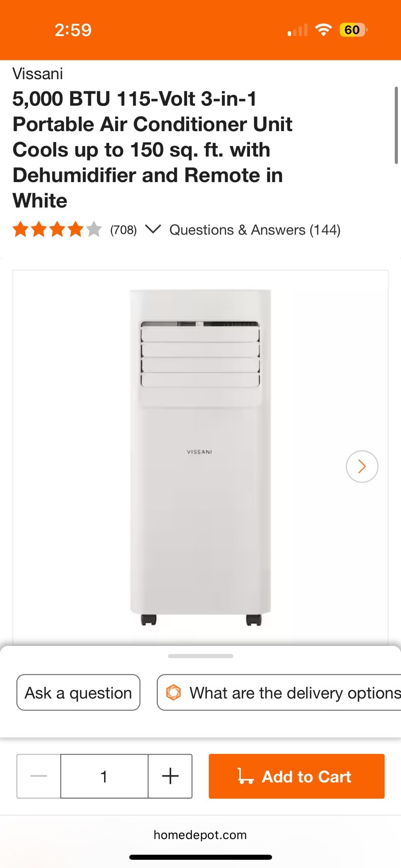The height and width of the screenshot is (868, 401).
Task: Tap the Wi-Fi status icon
Action: point(323,30)
